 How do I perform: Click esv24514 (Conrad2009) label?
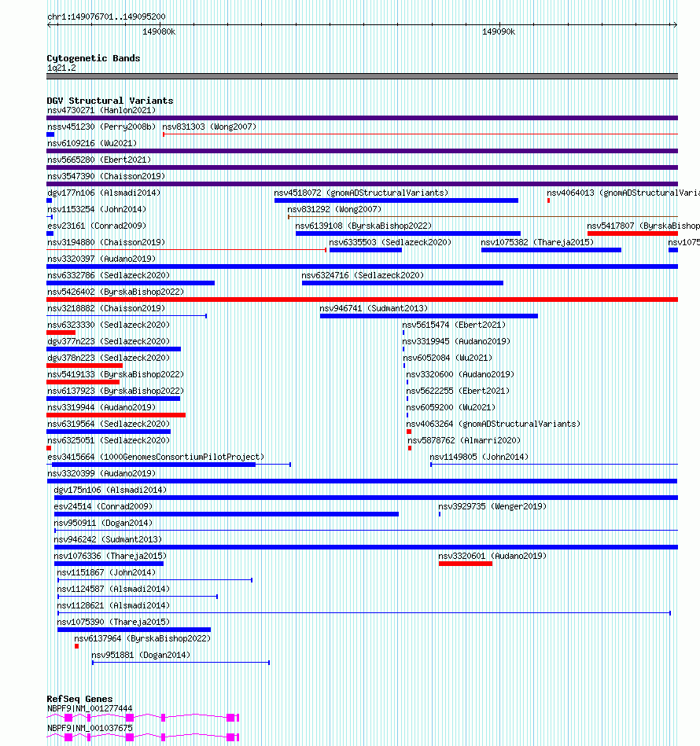tap(103, 507)
